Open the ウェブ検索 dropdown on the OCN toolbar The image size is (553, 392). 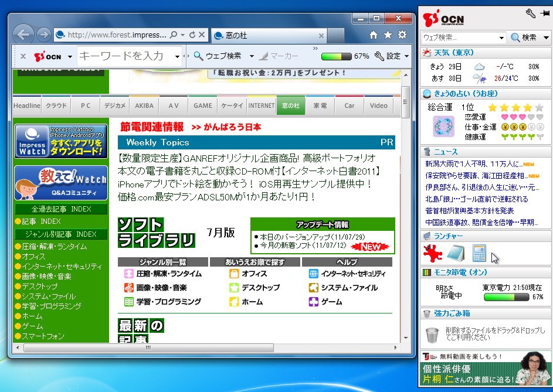click(502, 37)
